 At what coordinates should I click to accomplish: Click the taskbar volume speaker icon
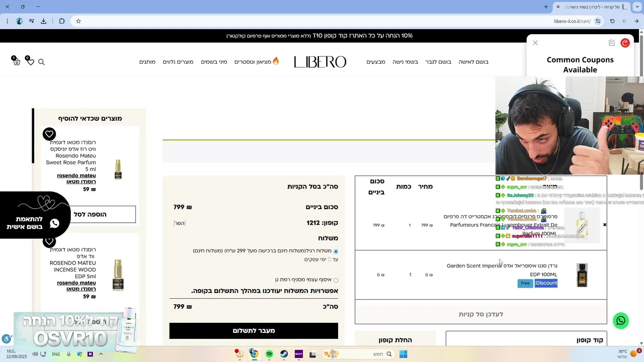(35, 354)
